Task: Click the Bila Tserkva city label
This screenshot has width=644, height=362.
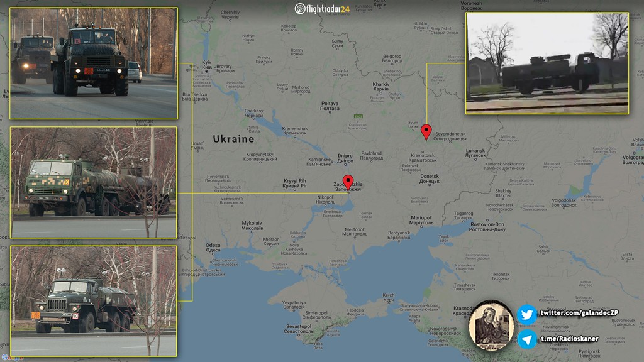Action: [194, 96]
